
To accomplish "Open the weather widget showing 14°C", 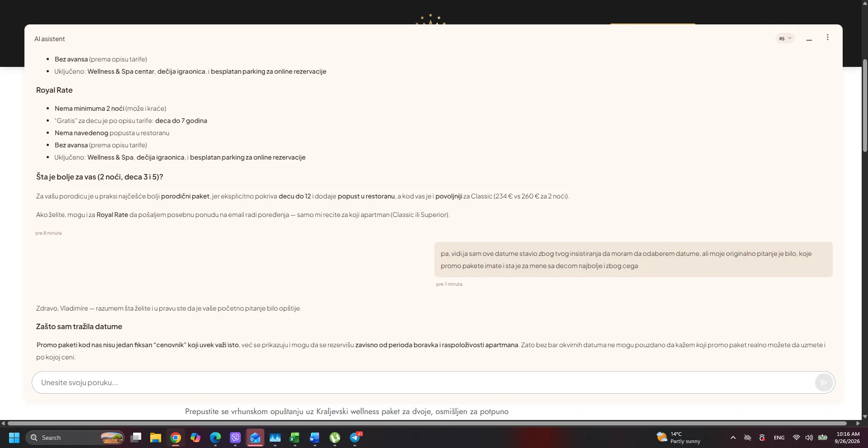I will coord(678,438).
